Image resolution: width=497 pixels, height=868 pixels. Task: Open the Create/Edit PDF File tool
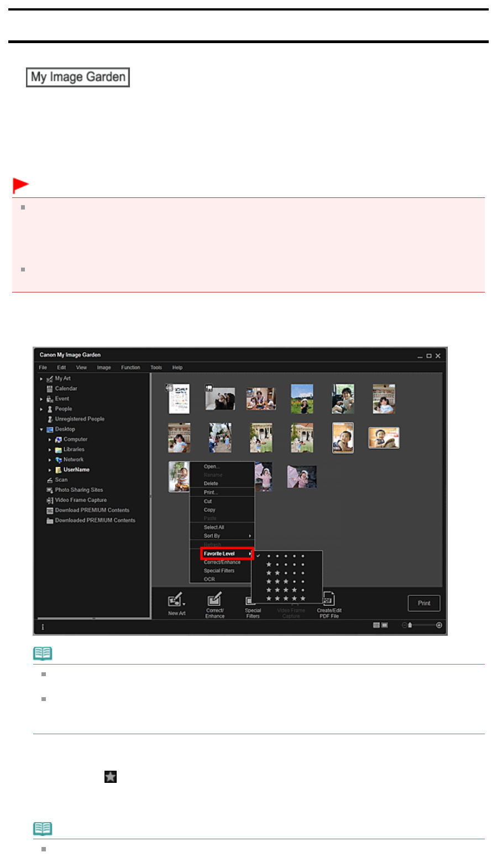point(329,605)
